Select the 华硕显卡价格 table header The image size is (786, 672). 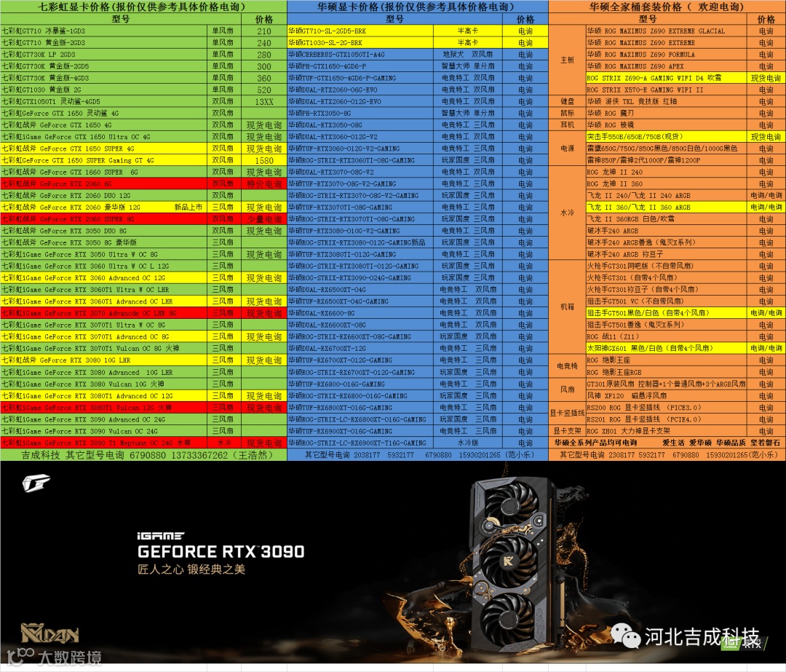coord(418,7)
